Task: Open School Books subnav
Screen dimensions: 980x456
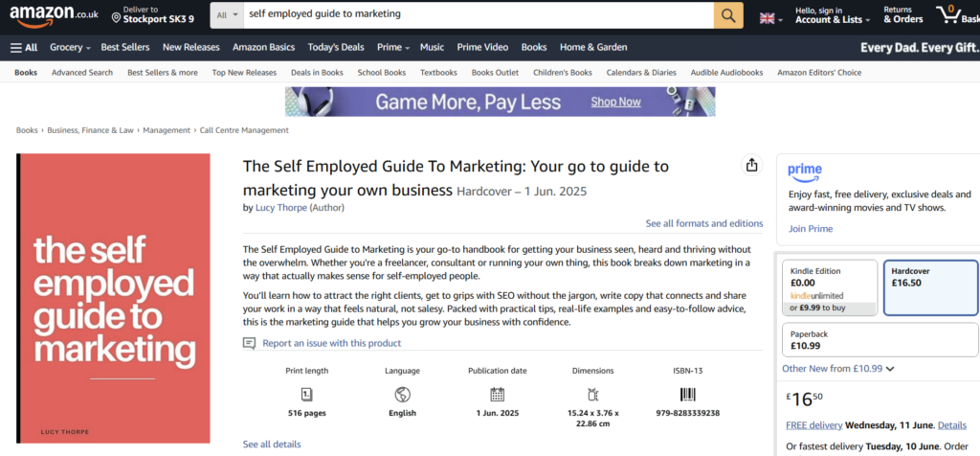Action: tap(382, 73)
